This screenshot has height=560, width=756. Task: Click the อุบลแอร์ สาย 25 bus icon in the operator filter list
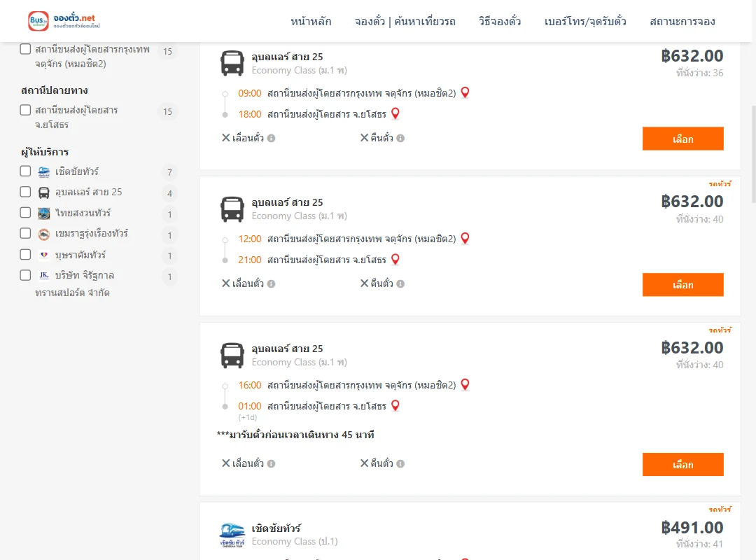44,192
